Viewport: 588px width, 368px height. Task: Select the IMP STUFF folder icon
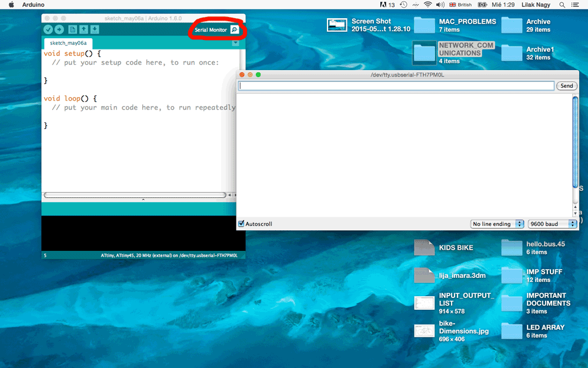[512, 275]
